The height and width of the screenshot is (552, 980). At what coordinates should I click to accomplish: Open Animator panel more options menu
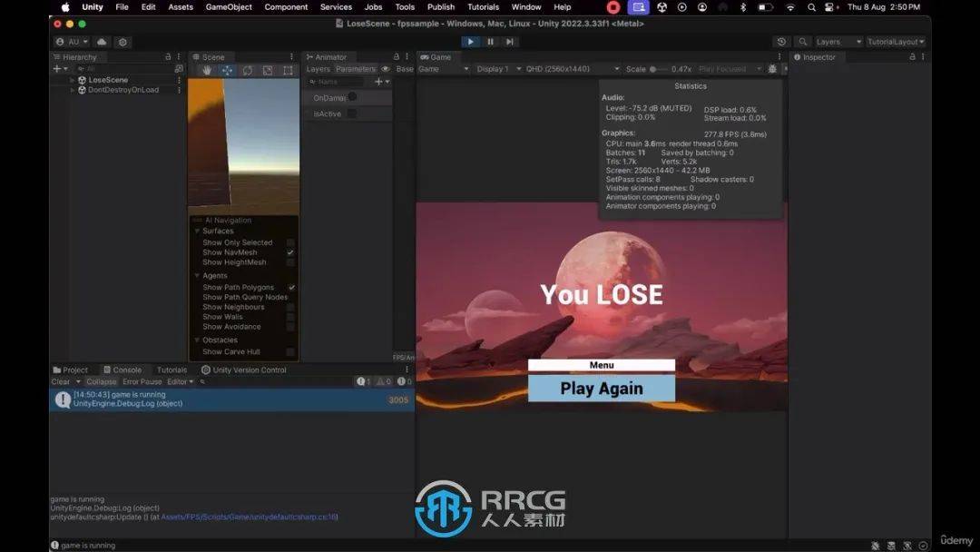(x=407, y=57)
